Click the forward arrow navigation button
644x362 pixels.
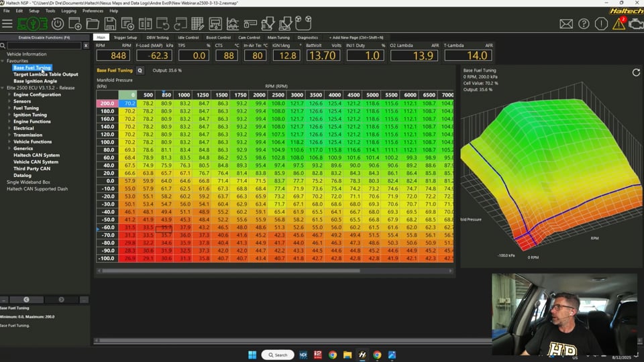click(x=61, y=300)
